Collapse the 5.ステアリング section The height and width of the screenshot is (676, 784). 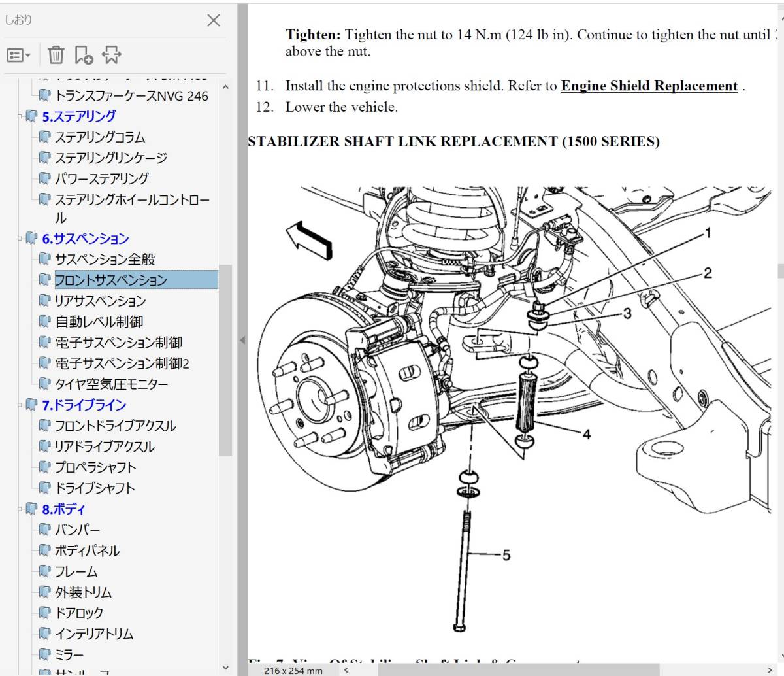[20, 117]
